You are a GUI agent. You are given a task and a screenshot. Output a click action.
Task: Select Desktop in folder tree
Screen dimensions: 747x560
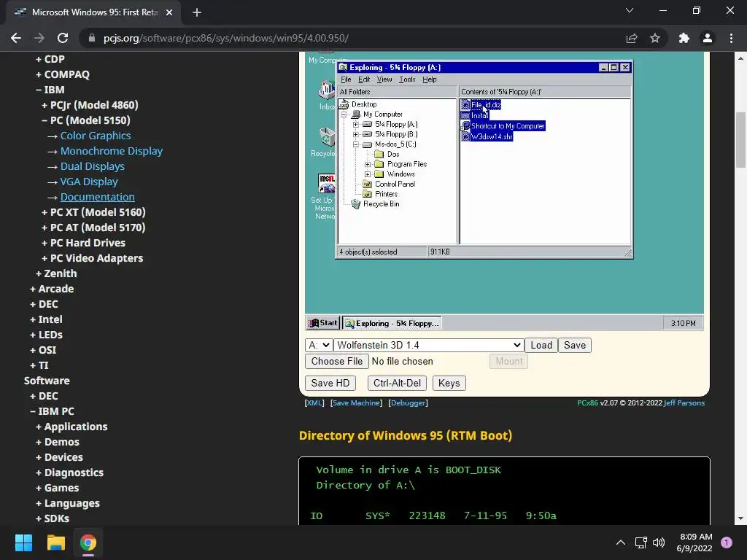click(x=363, y=104)
